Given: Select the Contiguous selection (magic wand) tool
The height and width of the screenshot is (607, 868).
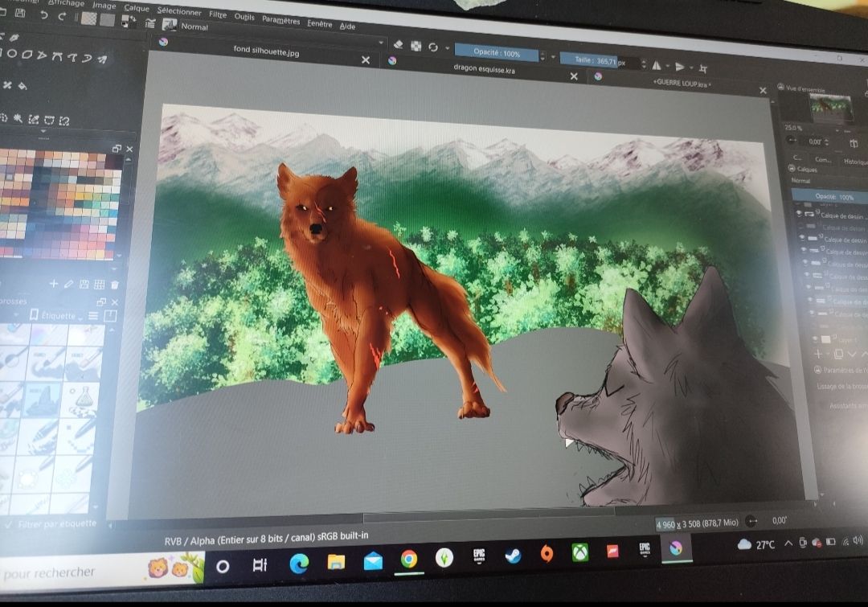Looking at the screenshot, I should (x=18, y=118).
